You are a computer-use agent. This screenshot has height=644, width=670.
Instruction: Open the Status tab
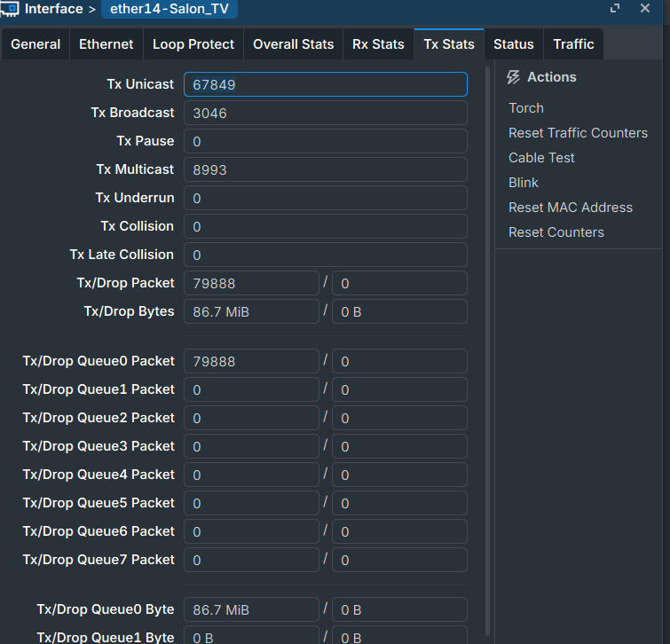click(x=514, y=44)
